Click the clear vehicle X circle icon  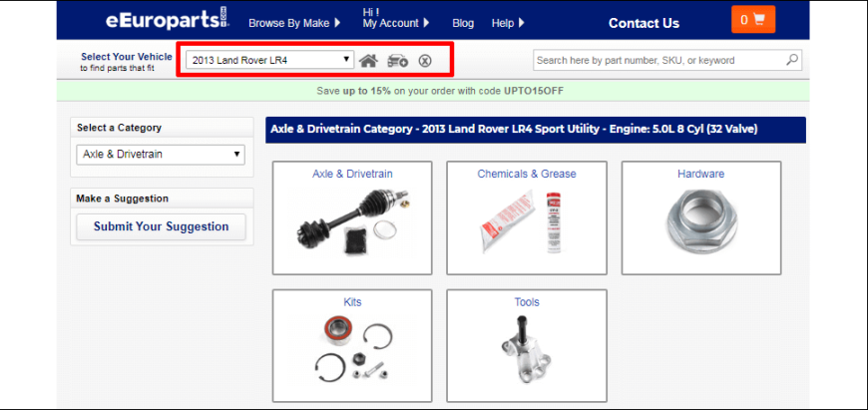(x=424, y=60)
